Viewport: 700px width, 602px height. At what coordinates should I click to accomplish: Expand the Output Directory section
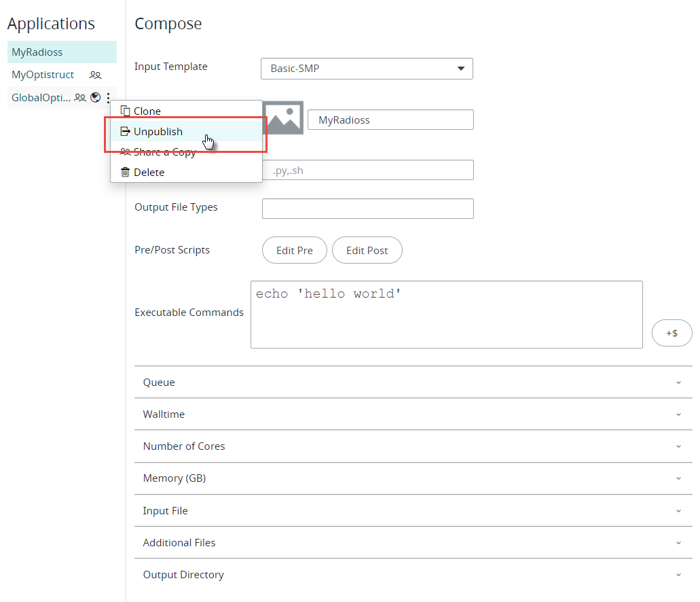(x=413, y=575)
